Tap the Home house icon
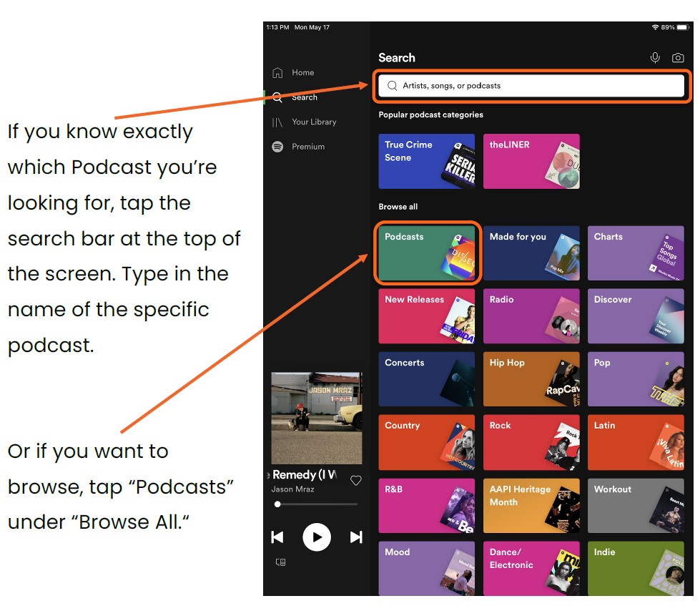 [277, 72]
